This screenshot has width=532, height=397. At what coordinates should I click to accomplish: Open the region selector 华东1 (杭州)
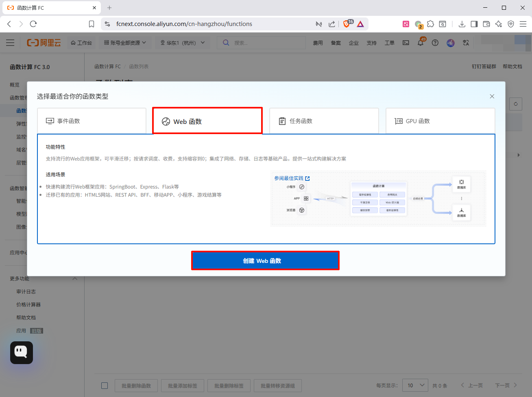(x=182, y=43)
